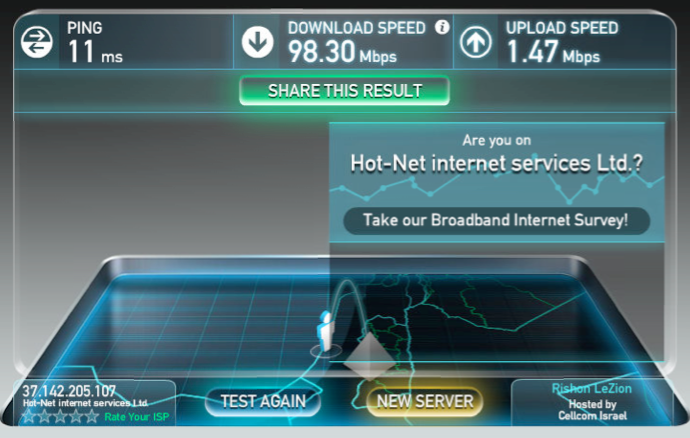Choose a new server
The height and width of the screenshot is (438, 690).
[x=425, y=401]
